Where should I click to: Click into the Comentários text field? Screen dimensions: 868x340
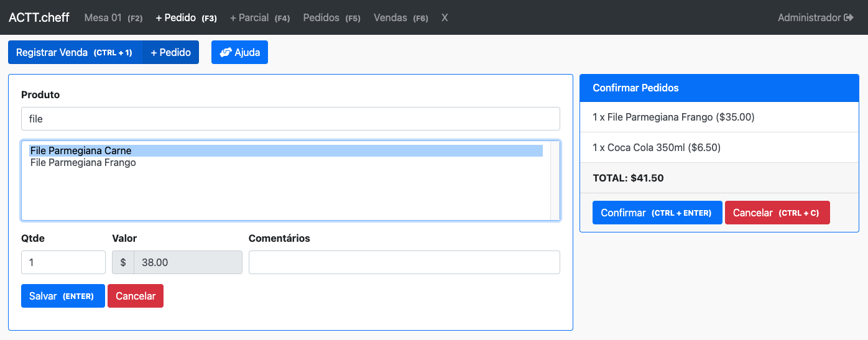coord(404,262)
